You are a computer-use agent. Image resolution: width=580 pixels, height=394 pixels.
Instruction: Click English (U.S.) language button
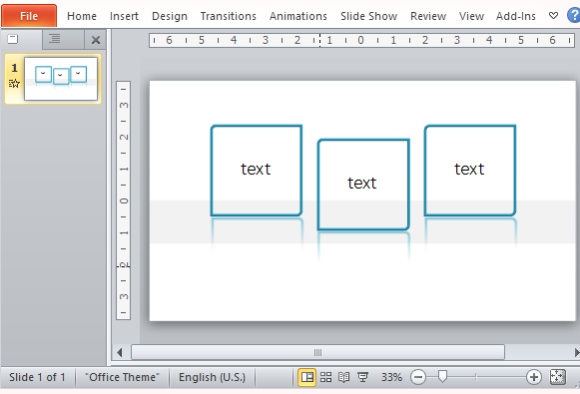[212, 377]
